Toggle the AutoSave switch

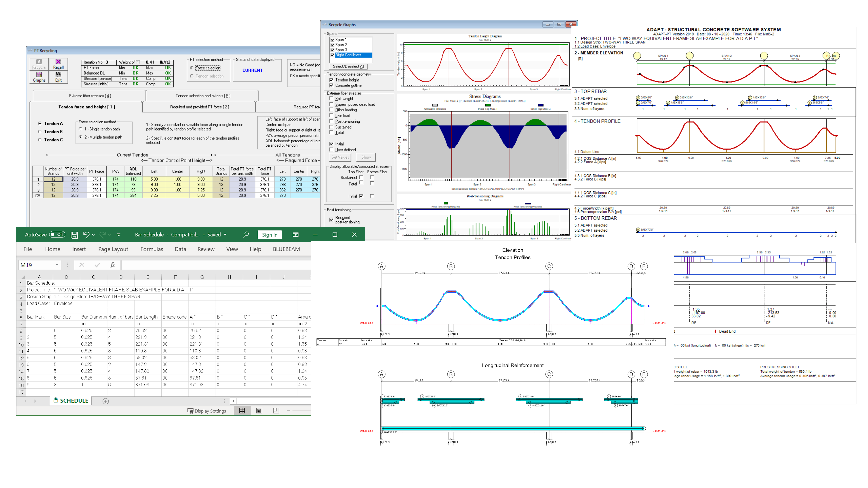click(57, 235)
